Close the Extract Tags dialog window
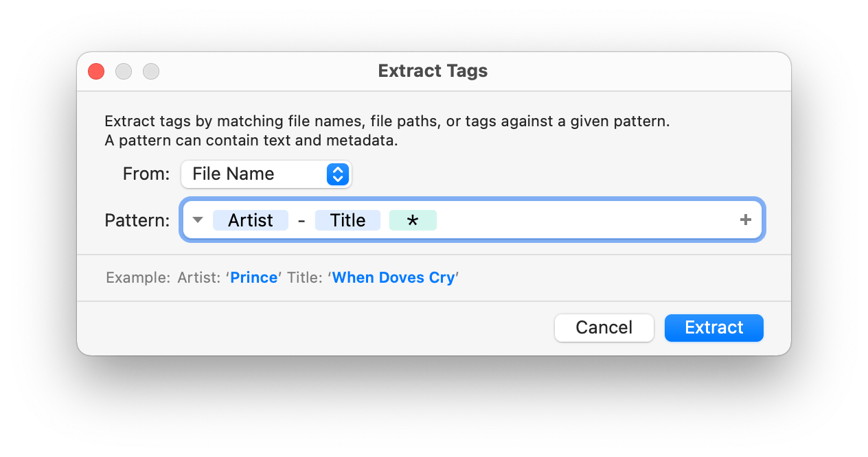 96,71
